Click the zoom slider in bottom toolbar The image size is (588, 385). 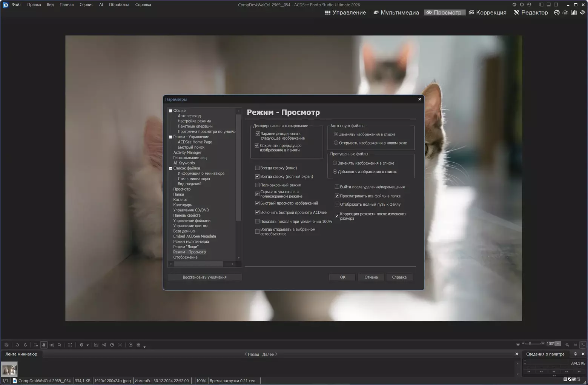[x=530, y=344]
